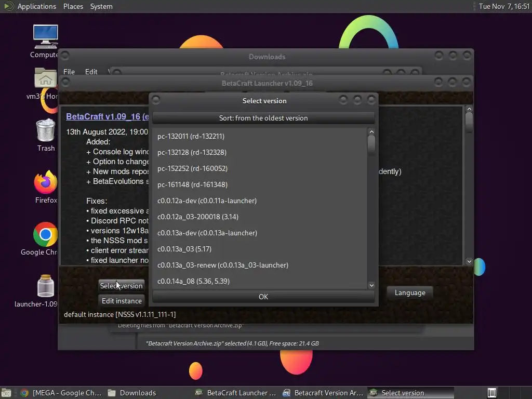This screenshot has width=532, height=399.
Task: Click version list scroll-up arrow
Action: (x=371, y=131)
